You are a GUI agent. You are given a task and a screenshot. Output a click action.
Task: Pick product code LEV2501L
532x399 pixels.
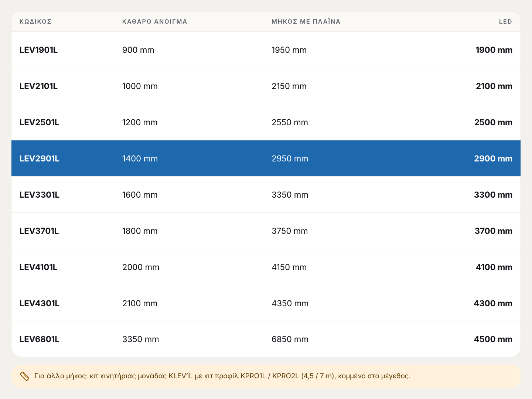[39, 122]
